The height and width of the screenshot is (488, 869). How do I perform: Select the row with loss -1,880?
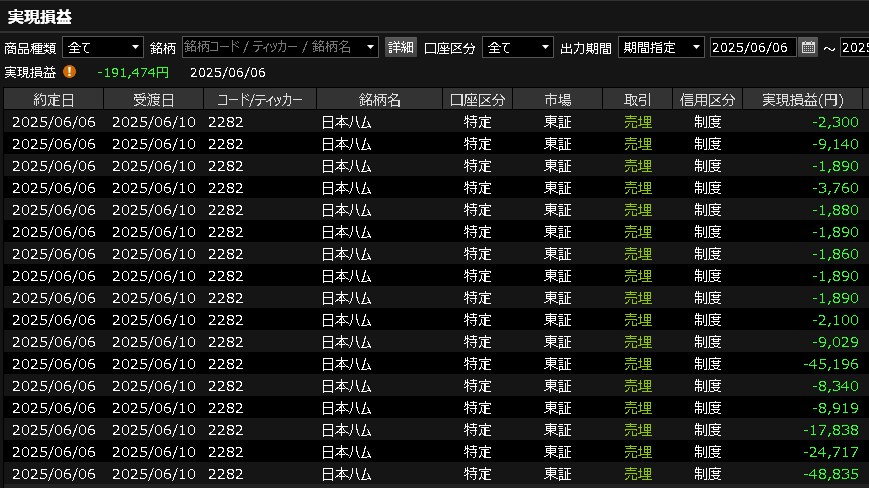tap(433, 210)
